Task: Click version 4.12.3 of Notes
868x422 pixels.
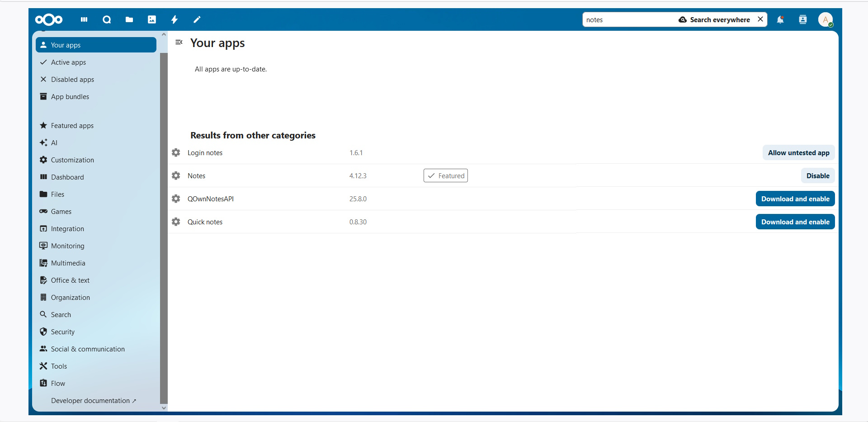Action: point(358,175)
